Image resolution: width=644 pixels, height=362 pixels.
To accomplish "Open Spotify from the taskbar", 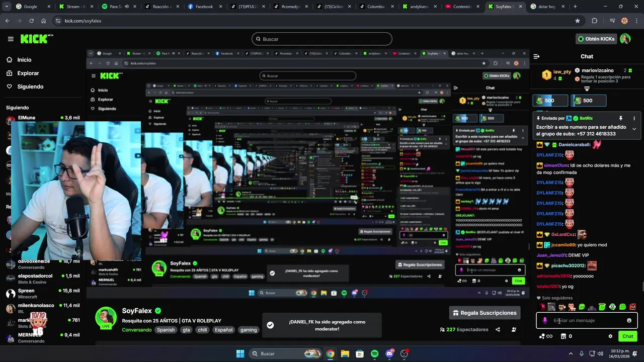I will tap(374, 353).
